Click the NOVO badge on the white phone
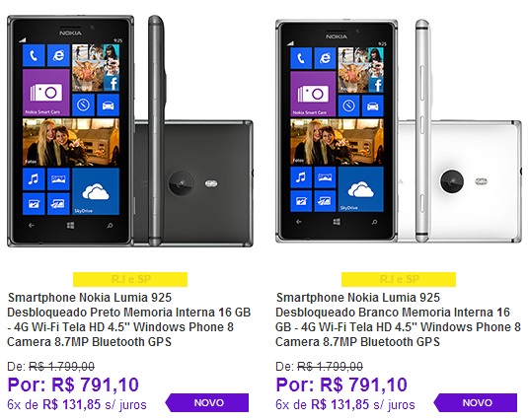528x420 pixels. (x=476, y=402)
